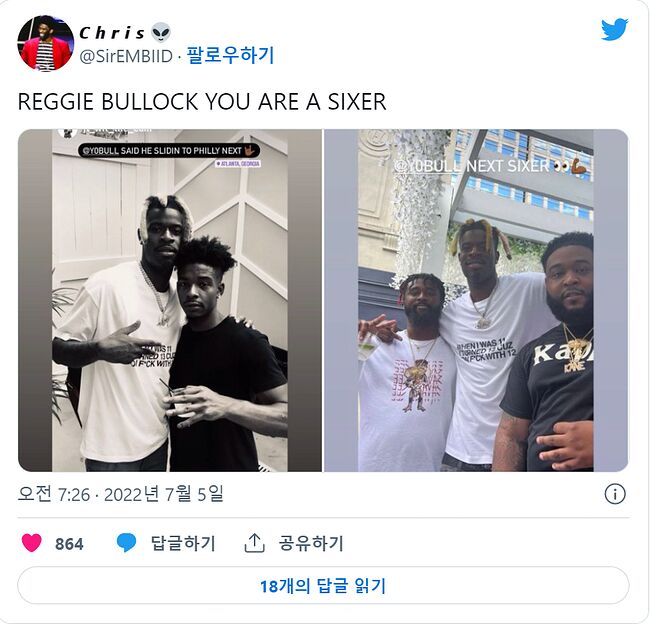
Task: Click the 864 likes count
Action: [x=69, y=544]
